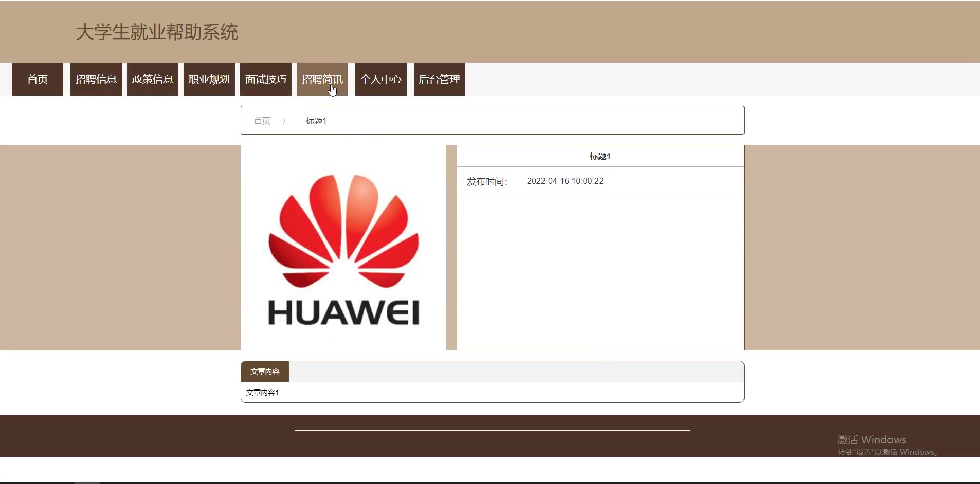Open 个人中心 from the navigation bar

(381, 79)
